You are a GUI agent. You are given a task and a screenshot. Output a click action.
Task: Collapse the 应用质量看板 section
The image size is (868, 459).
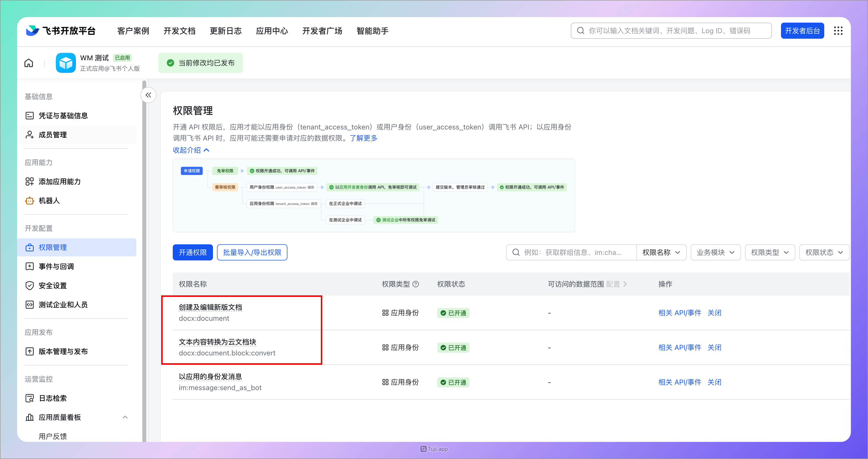click(x=125, y=417)
